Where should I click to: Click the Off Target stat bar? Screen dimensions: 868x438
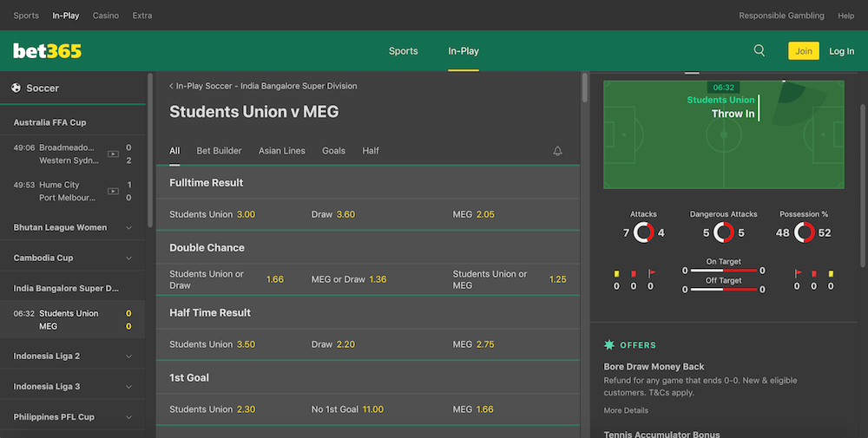click(724, 289)
